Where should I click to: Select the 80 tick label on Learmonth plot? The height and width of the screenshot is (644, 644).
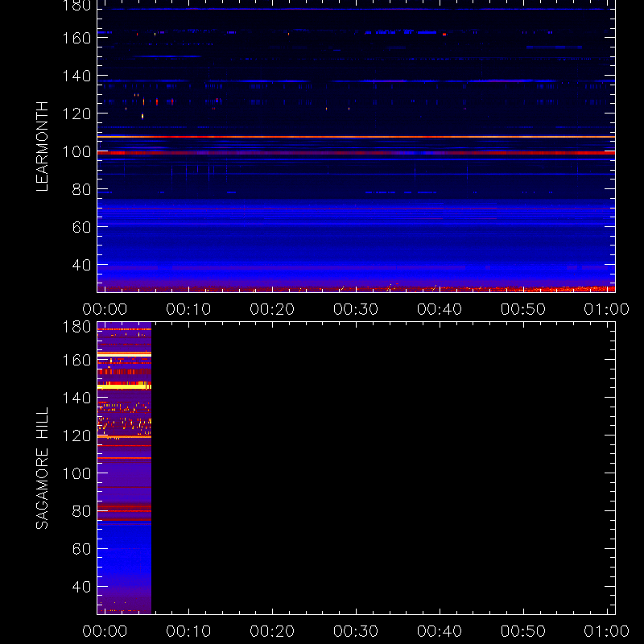(x=81, y=189)
